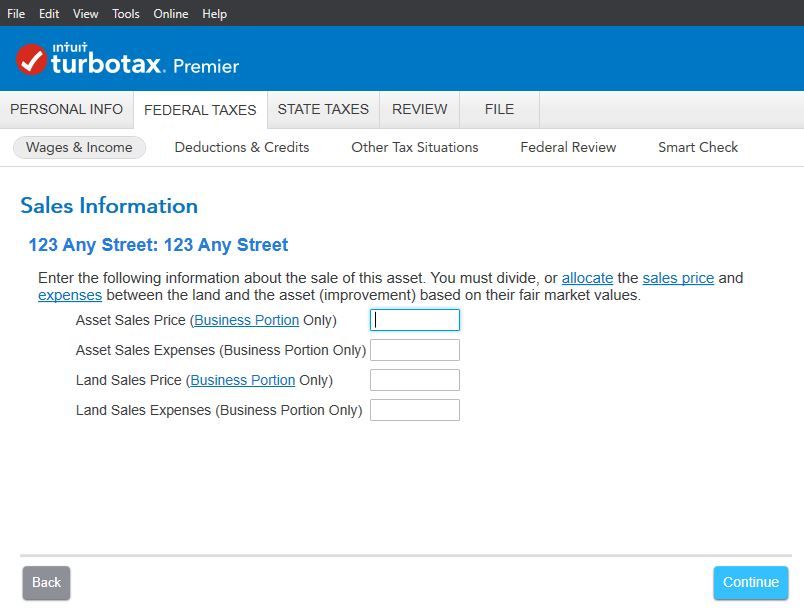
Task: Open the File menu
Action: point(16,14)
